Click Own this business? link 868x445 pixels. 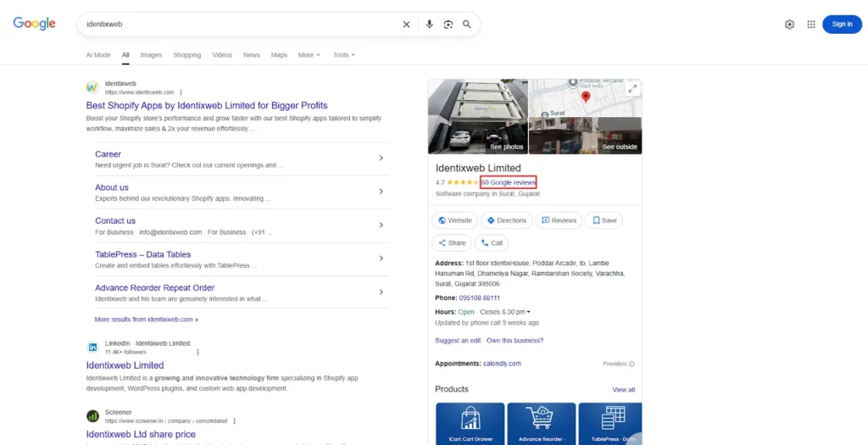pos(515,341)
